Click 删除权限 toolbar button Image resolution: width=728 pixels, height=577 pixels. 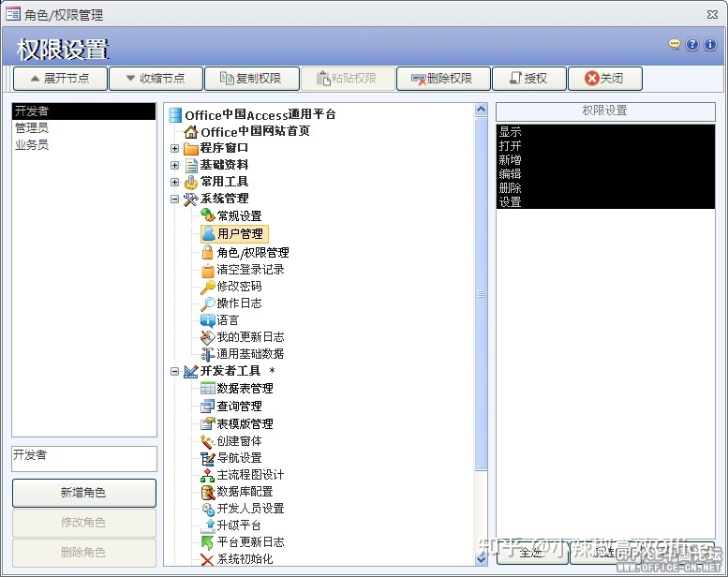click(443, 79)
